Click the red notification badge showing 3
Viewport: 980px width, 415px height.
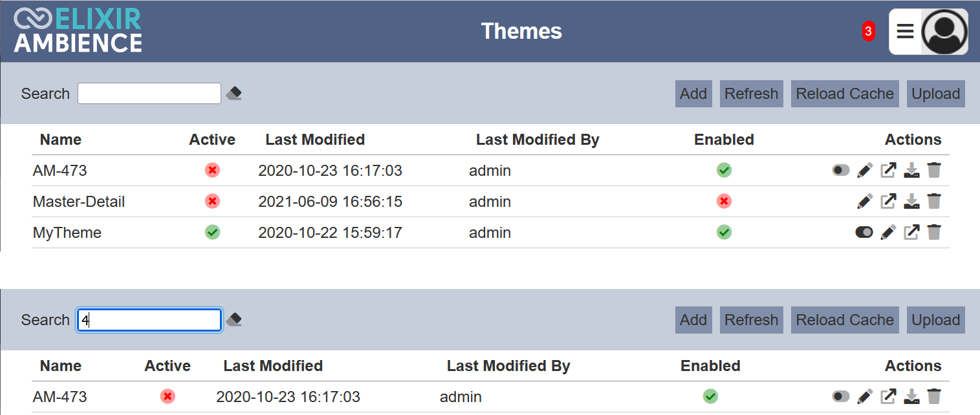(x=868, y=31)
